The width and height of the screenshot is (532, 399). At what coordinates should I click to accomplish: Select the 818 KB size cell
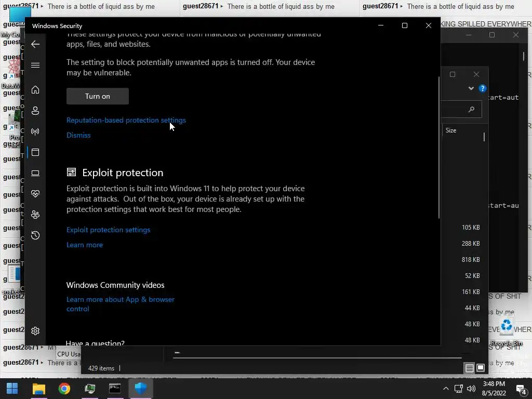(471, 260)
